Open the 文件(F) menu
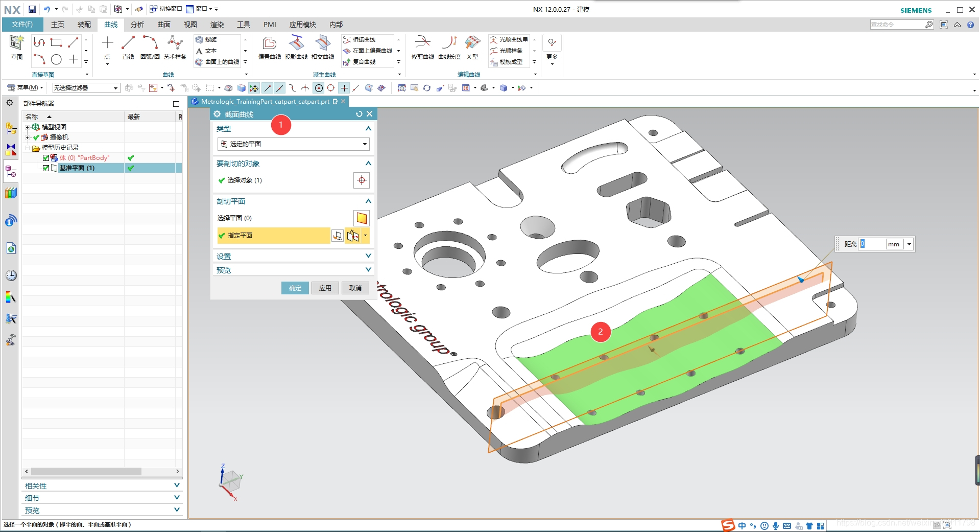Image resolution: width=980 pixels, height=532 pixels. click(22, 25)
